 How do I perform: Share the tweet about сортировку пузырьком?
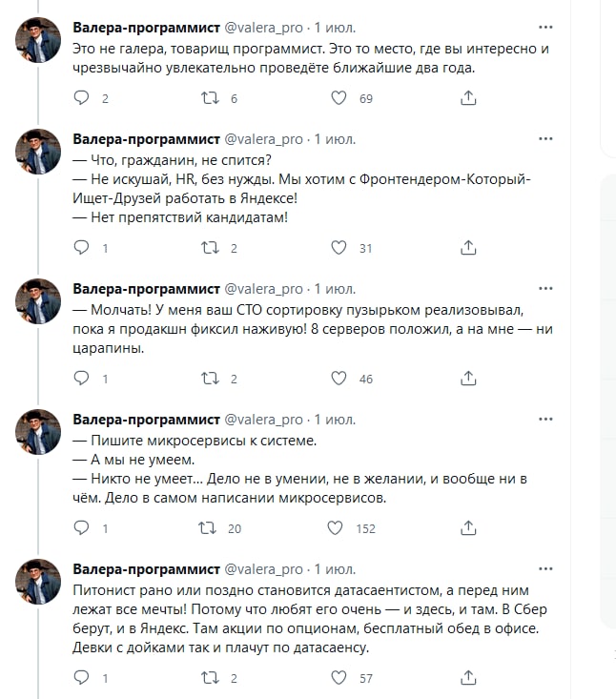(468, 379)
